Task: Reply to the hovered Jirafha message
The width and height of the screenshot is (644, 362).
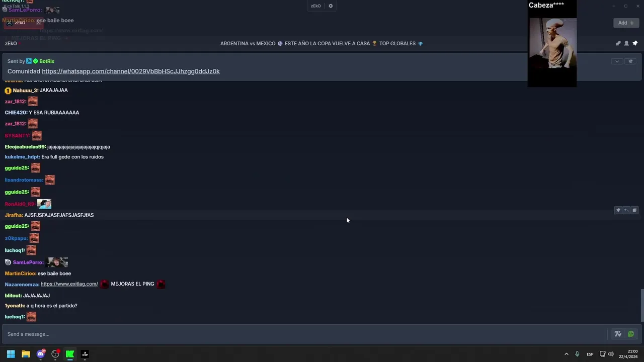Action: tap(626, 210)
